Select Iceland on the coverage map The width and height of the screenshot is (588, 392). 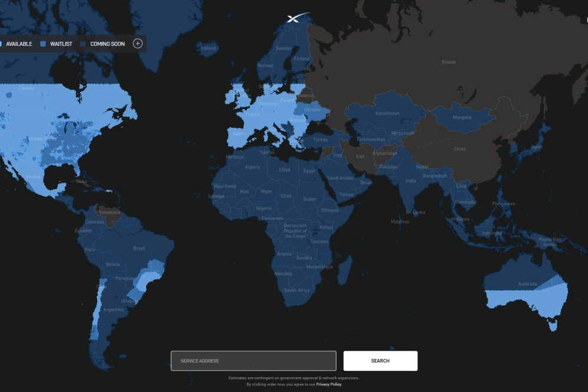tap(209, 48)
